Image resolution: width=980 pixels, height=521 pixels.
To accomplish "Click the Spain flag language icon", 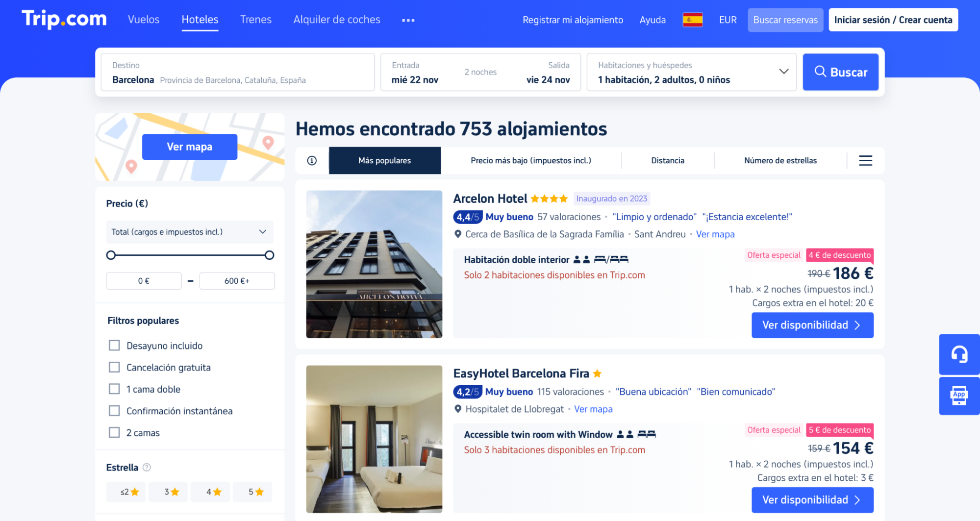I will (x=692, y=20).
